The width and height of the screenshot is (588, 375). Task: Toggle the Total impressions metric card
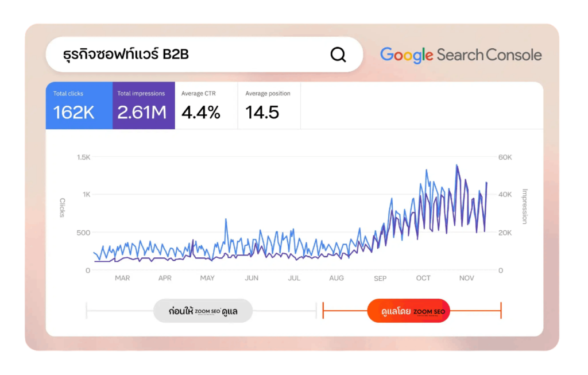[x=144, y=106]
